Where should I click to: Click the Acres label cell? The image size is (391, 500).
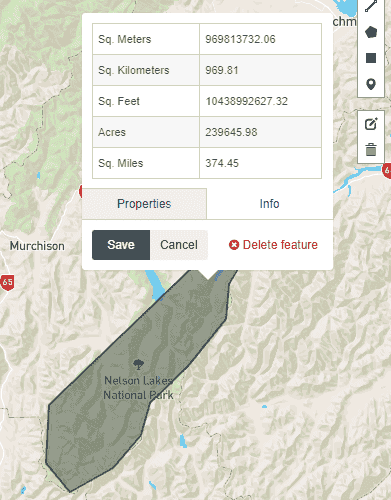tap(146, 132)
